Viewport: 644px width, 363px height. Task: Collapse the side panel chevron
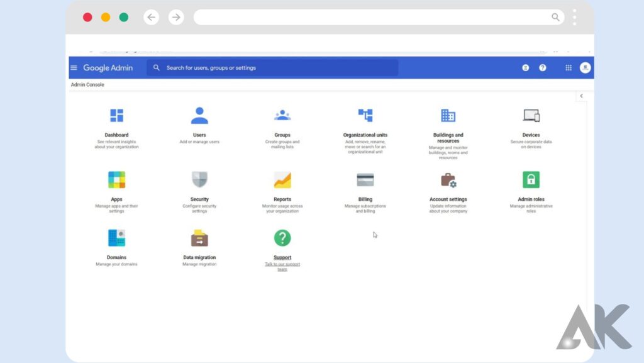point(581,96)
